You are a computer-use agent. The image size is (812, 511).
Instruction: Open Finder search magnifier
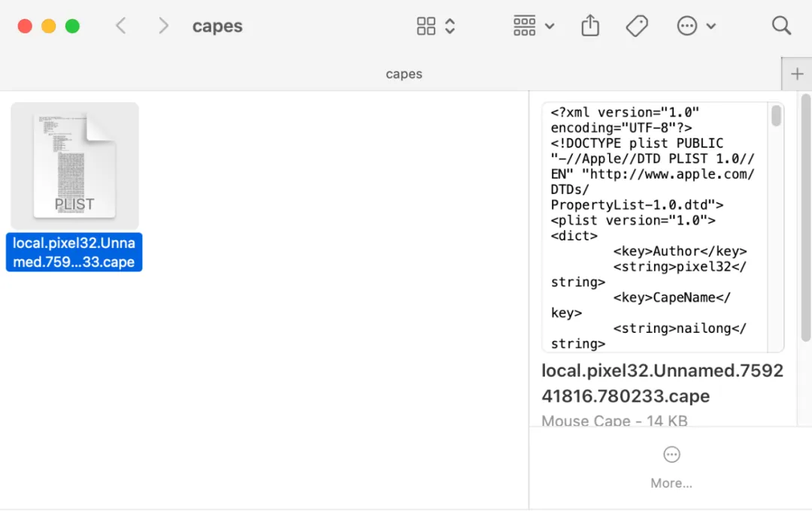coord(781,26)
